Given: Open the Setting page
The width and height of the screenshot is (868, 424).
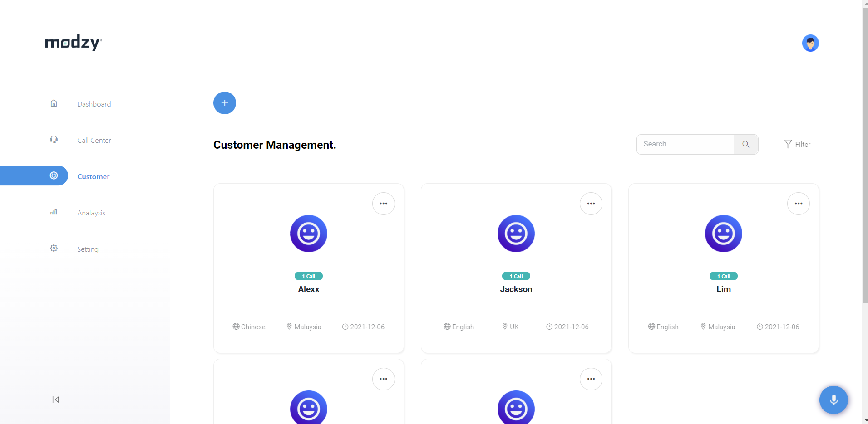Looking at the screenshot, I should click(x=88, y=249).
